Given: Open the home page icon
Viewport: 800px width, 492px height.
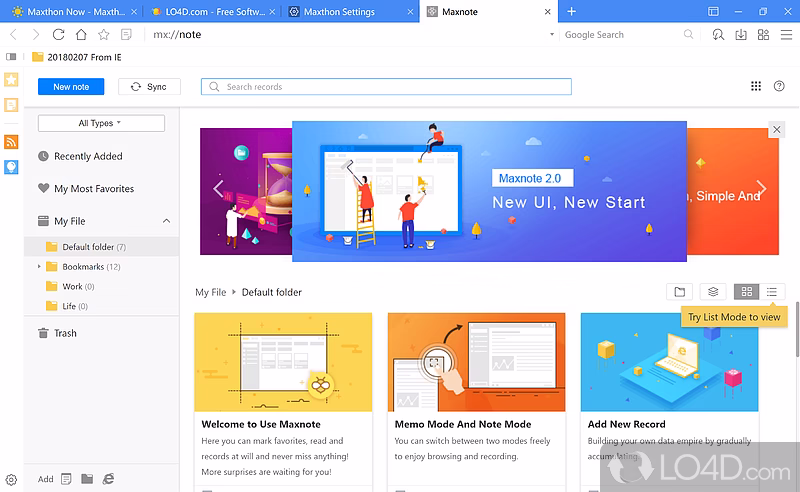Looking at the screenshot, I should 81,35.
